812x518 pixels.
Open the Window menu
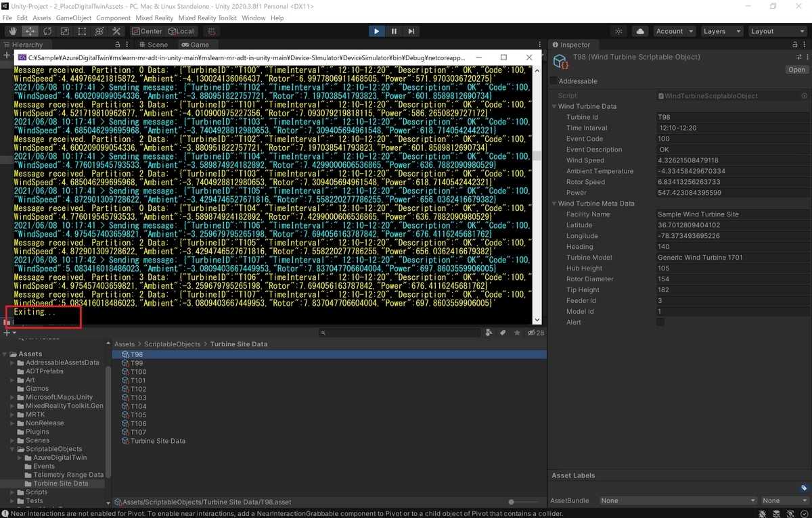(x=254, y=18)
